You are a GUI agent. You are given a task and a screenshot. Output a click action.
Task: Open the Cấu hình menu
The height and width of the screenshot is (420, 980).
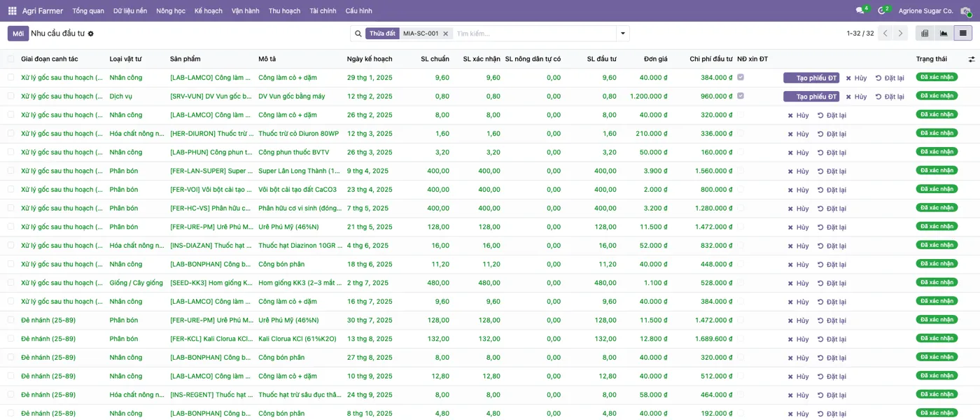click(358, 10)
